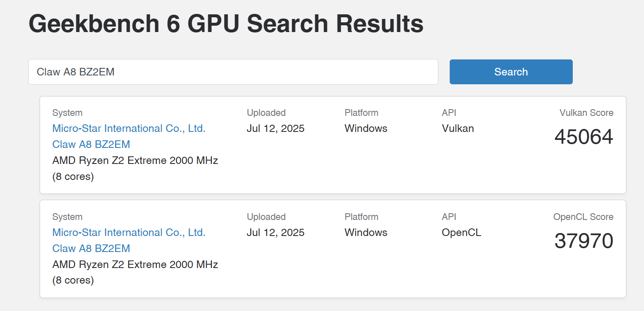The width and height of the screenshot is (644, 311).
Task: Select the OpenCL score value 37970
Action: [584, 241]
